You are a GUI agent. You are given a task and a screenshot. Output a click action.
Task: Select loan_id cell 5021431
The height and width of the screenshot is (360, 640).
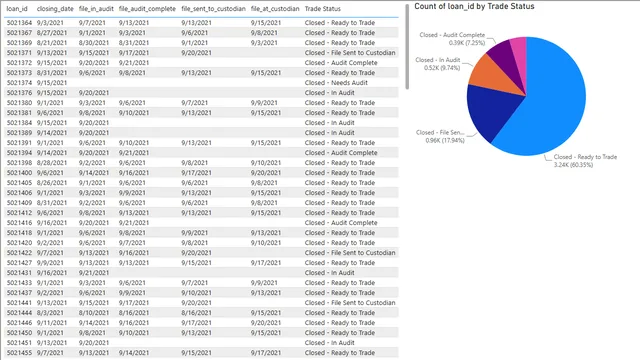(19, 273)
